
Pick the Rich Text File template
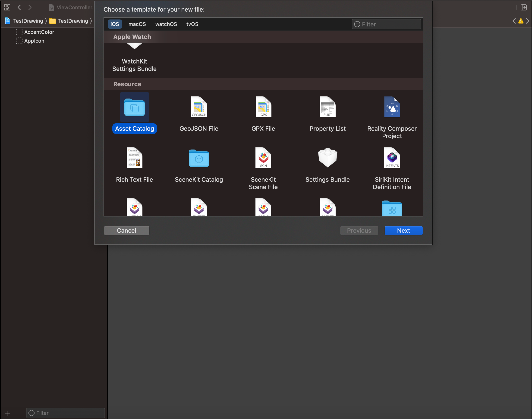pos(134,158)
